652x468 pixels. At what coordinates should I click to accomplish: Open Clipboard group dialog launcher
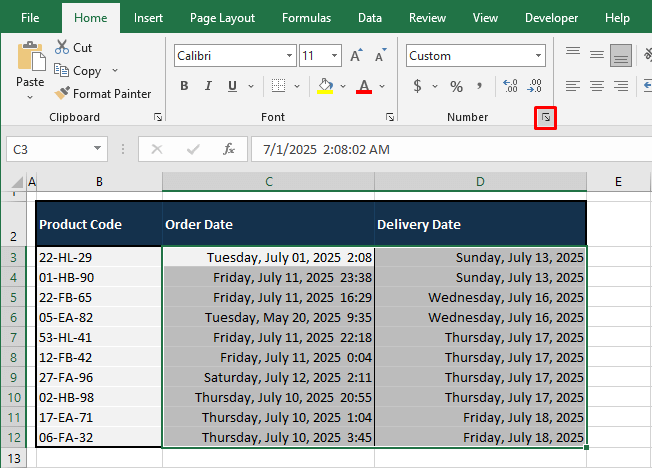158,117
